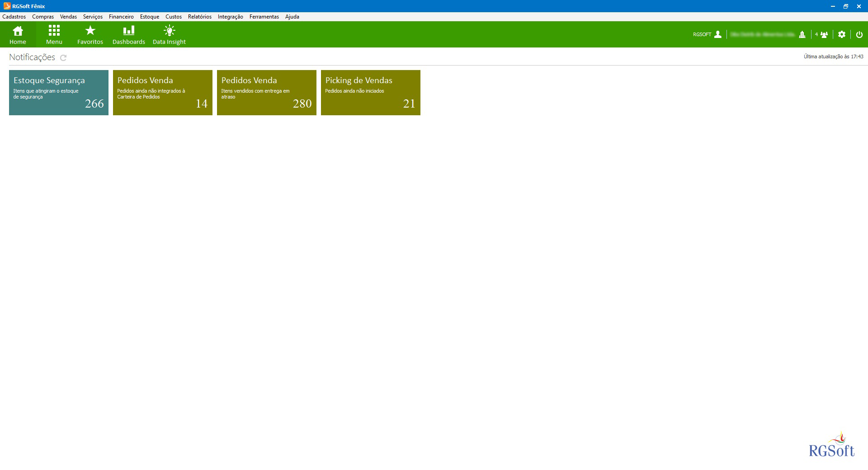Viewport: 868px width, 470px height.
Task: Open Pedidos Venda tile showing 14
Action: [x=163, y=93]
